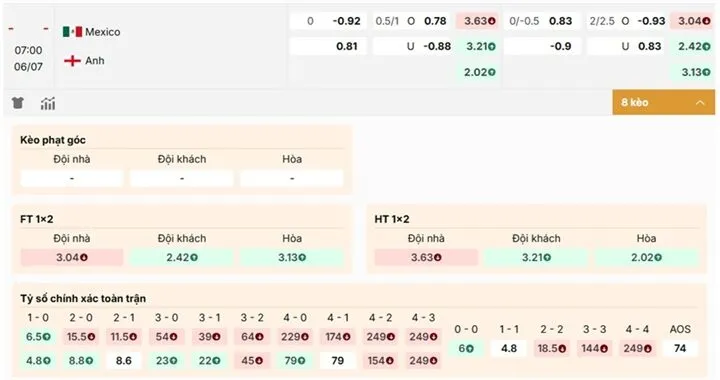Pick 0/-0.5 handicap odds 0.83

pos(542,21)
